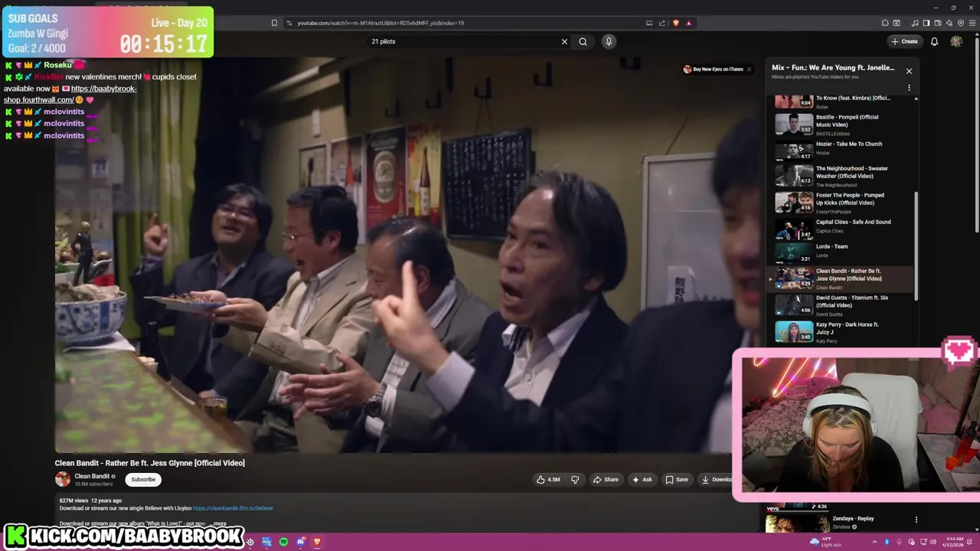Image resolution: width=980 pixels, height=551 pixels.
Task: Subscribe to Clean Bandit
Action: pos(143,480)
